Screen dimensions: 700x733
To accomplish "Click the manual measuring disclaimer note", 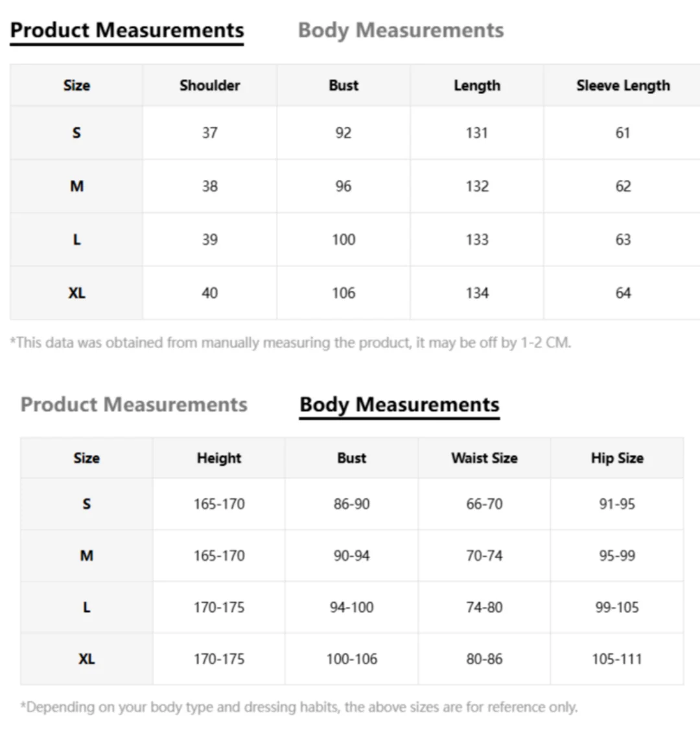I will click(x=290, y=343).
